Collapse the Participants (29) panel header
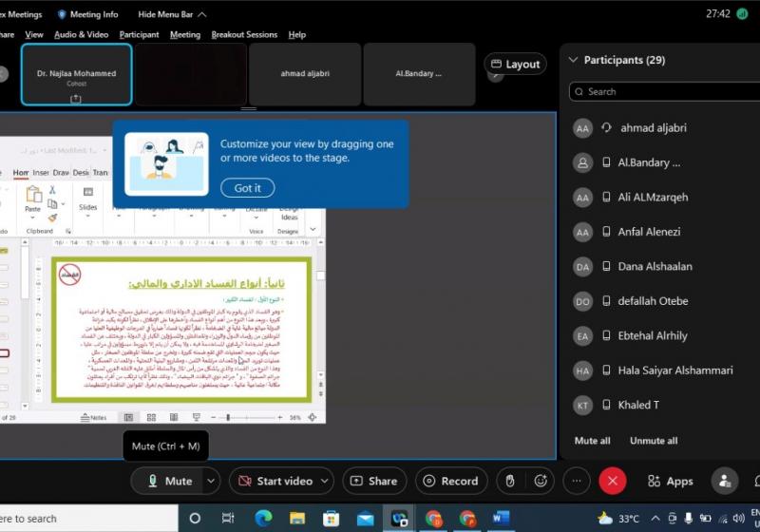 pos(573,60)
